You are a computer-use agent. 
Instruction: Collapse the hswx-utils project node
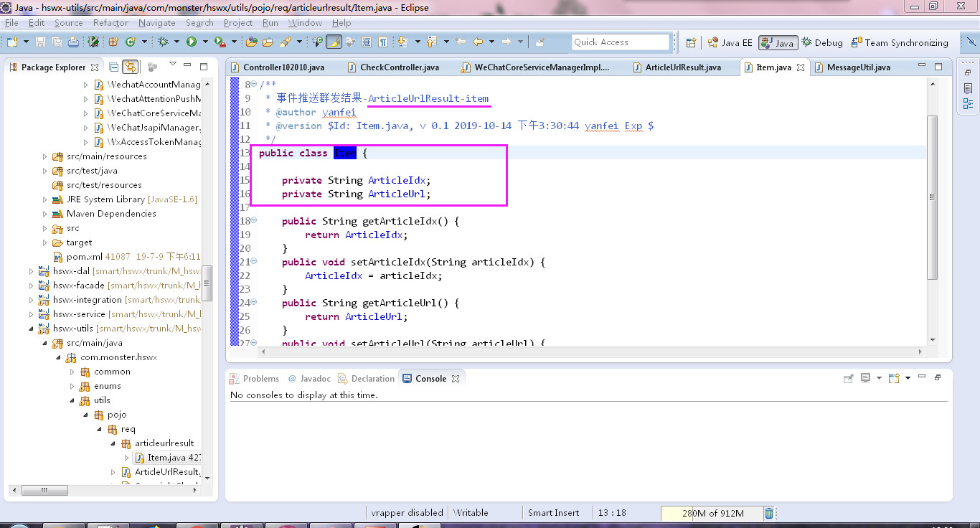click(31, 329)
